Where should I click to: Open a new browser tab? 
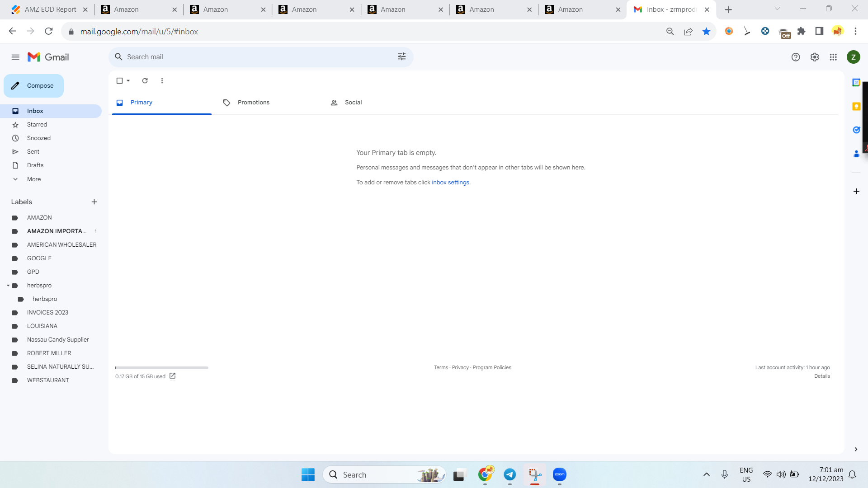(x=728, y=9)
